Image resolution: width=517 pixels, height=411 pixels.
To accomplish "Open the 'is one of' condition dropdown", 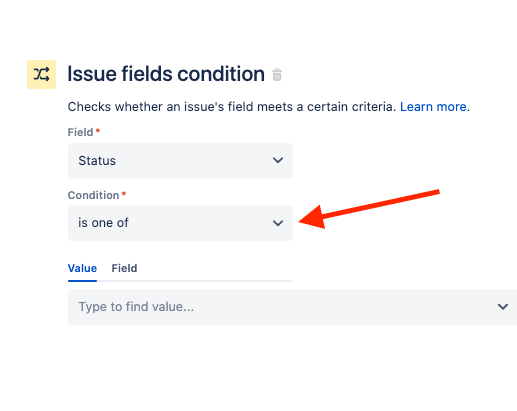I will point(180,223).
